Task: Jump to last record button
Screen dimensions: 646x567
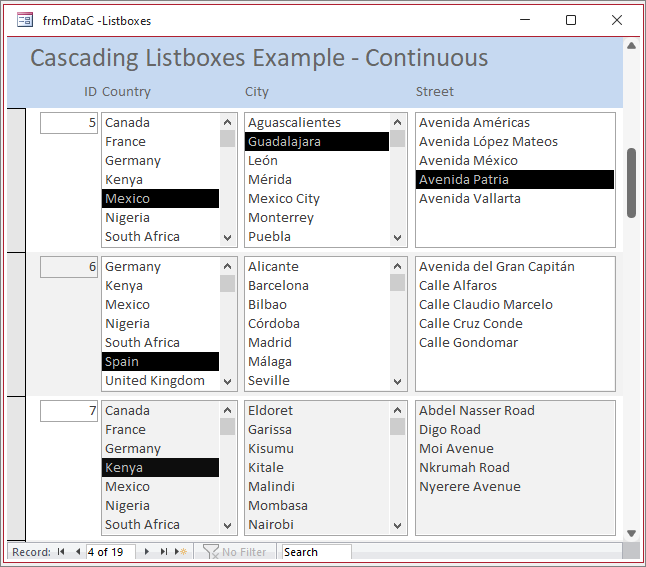Action: click(x=164, y=552)
